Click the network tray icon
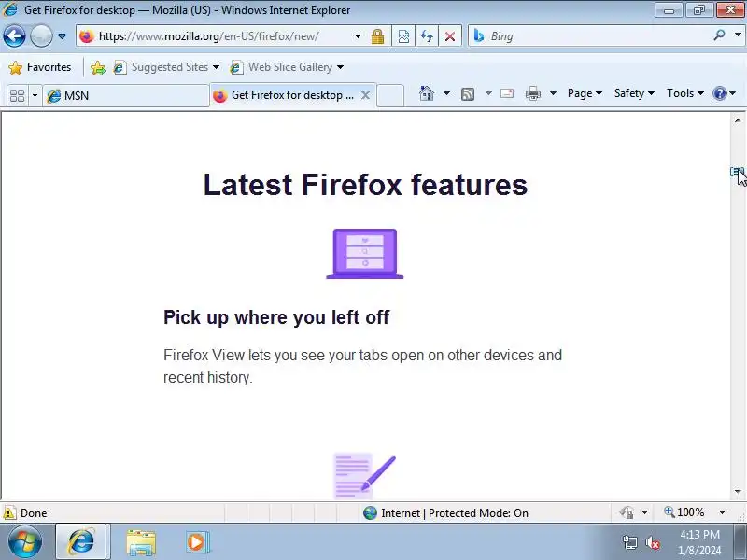This screenshot has width=747, height=560. point(629,542)
